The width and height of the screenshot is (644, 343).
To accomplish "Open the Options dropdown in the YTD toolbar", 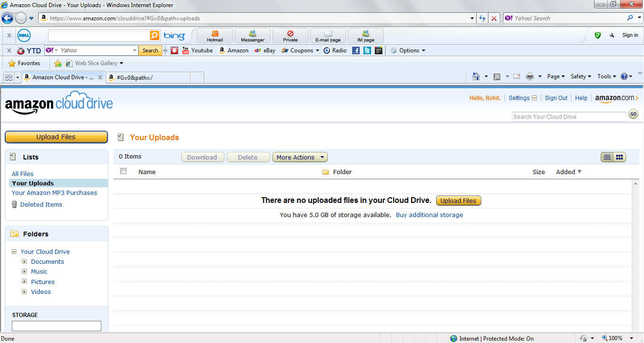I will point(408,50).
